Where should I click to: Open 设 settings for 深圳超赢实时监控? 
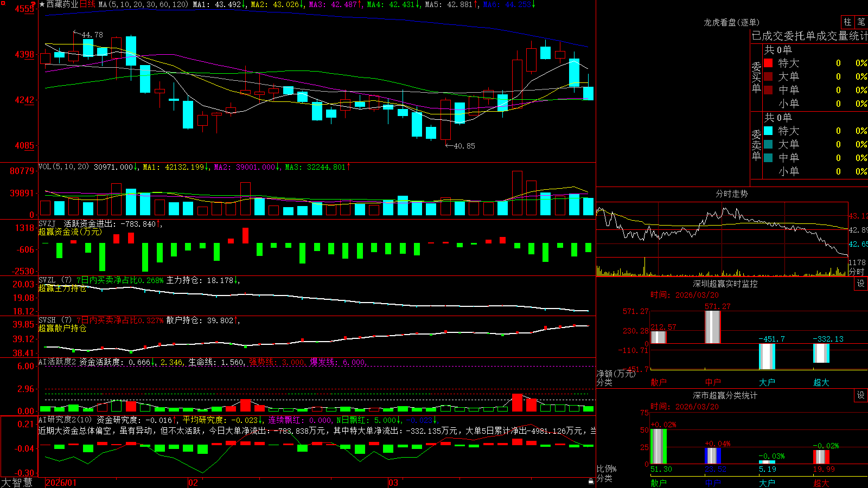pos(861,284)
